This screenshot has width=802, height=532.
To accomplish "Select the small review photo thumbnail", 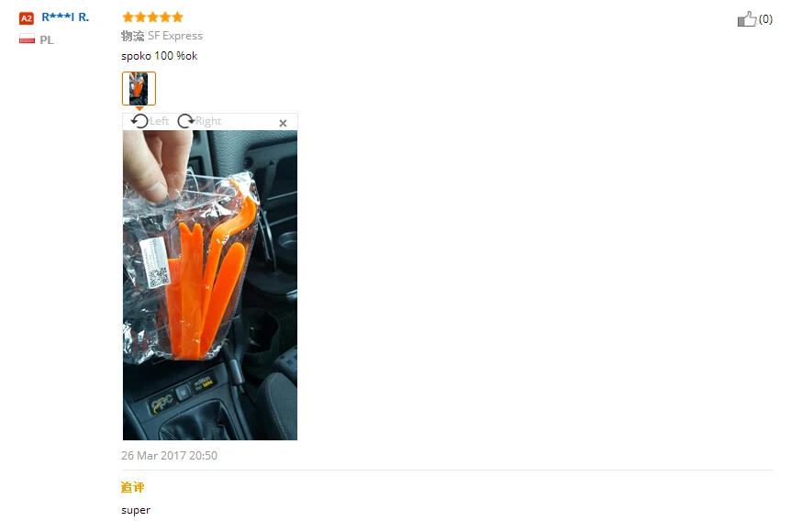I will tap(139, 88).
